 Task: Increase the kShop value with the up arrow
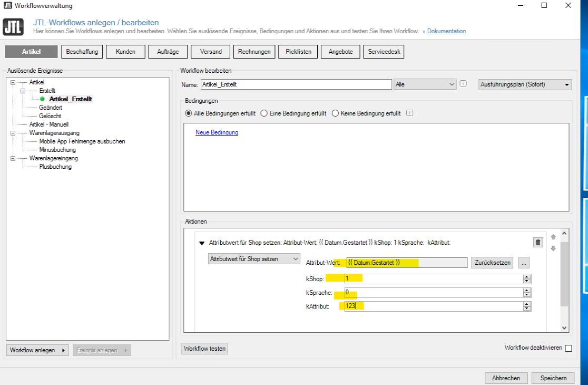tap(527, 276)
